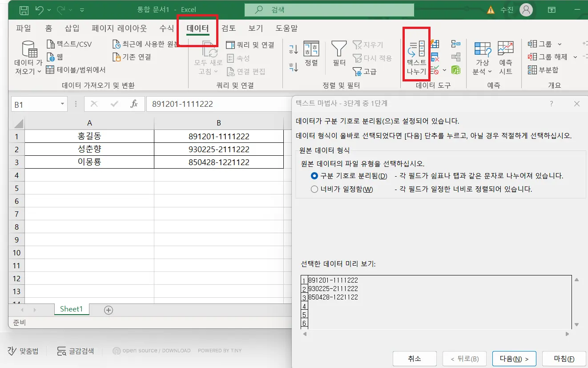Select the row 5 header
The width and height of the screenshot is (588, 368).
click(17, 188)
